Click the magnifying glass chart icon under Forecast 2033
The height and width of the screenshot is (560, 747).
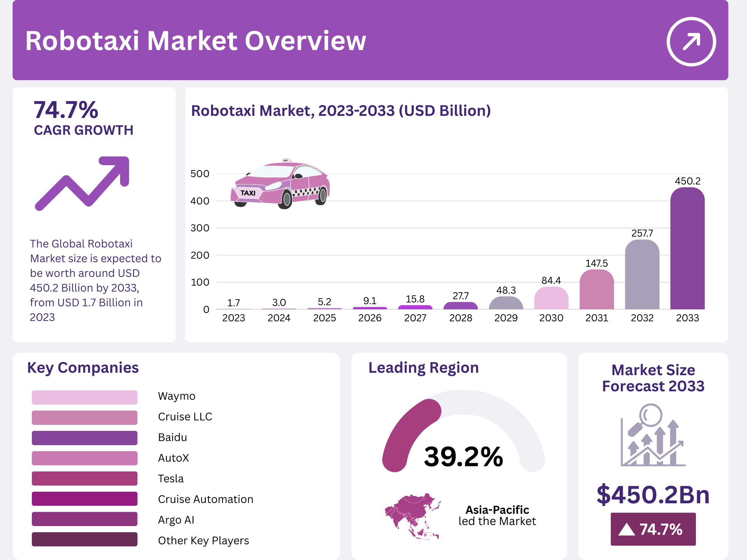coord(653,439)
